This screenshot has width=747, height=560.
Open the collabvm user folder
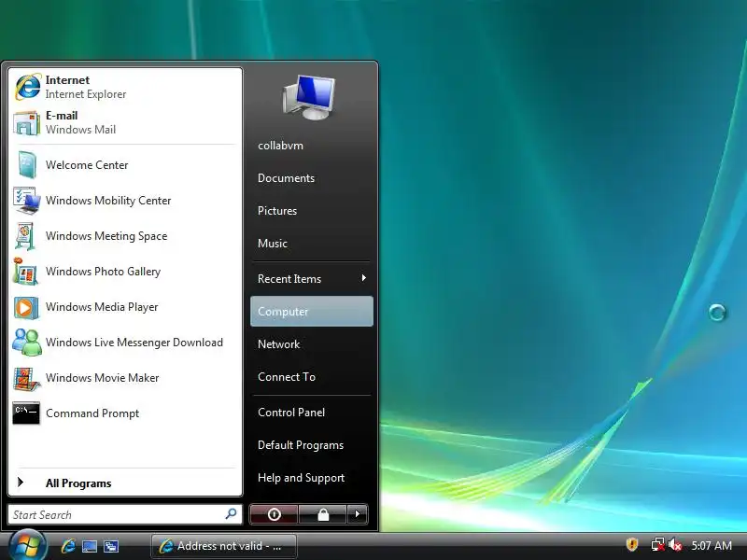point(281,146)
